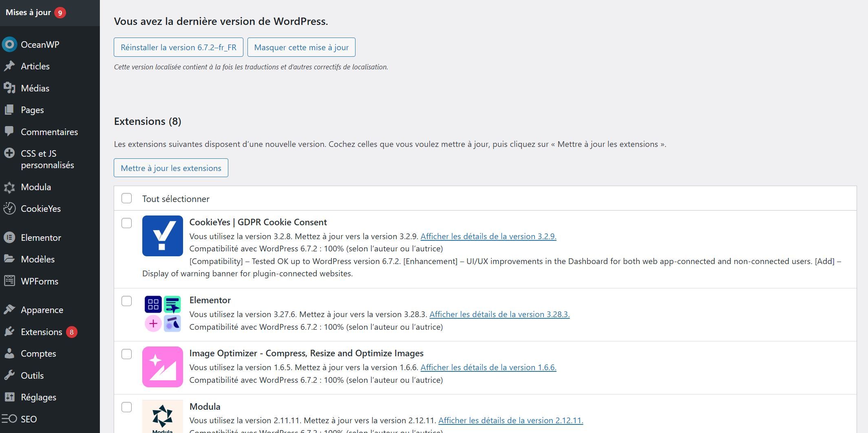Image resolution: width=868 pixels, height=433 pixels.
Task: Click the Pages sidebar icon
Action: (x=9, y=110)
